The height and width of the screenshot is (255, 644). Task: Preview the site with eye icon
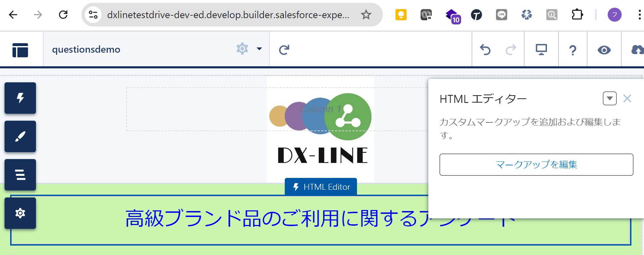click(604, 50)
